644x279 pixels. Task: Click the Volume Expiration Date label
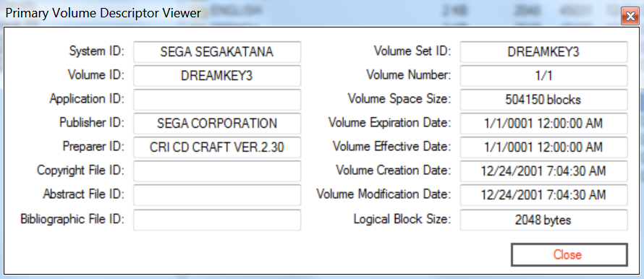click(389, 123)
